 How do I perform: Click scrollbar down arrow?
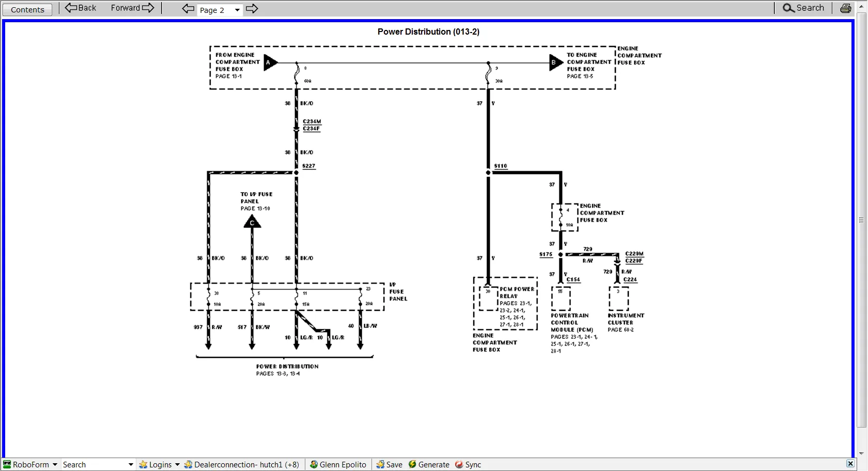coord(861,453)
